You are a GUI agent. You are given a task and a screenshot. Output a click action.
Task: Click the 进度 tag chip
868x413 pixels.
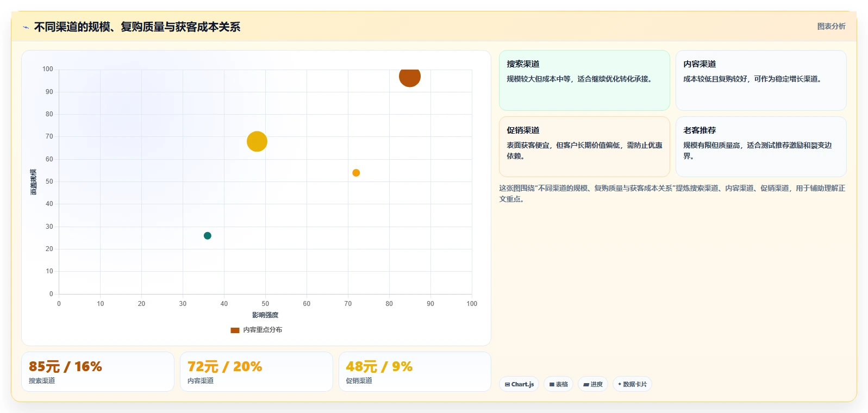[x=593, y=384]
